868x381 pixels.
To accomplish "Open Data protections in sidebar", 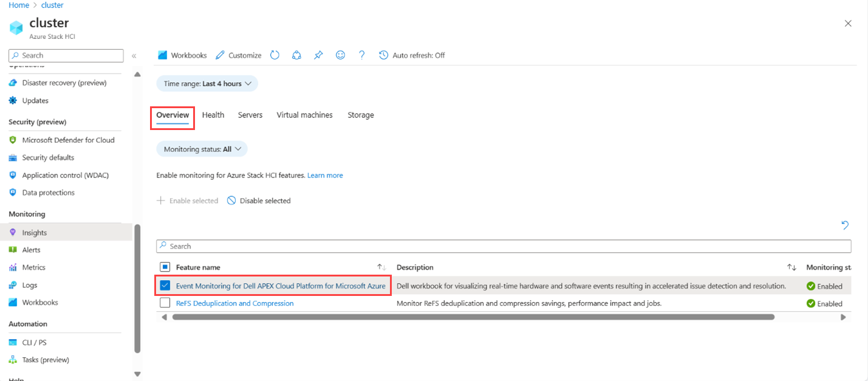I will 48,193.
